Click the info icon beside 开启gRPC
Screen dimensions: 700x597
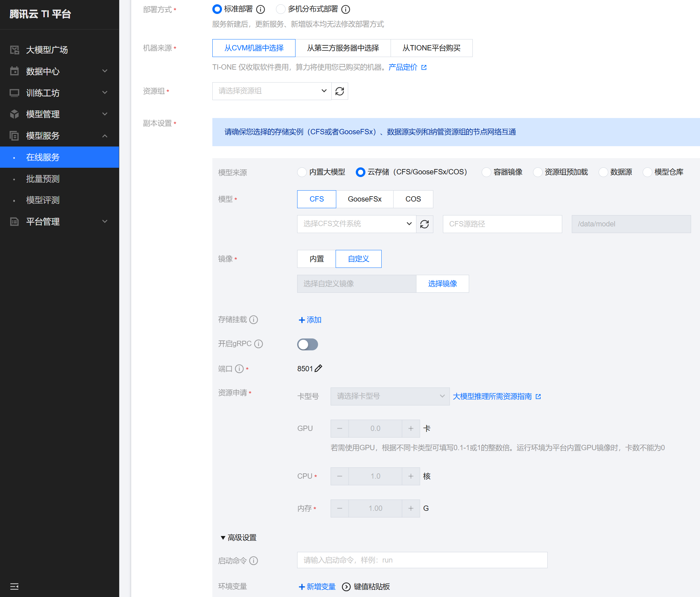258,344
